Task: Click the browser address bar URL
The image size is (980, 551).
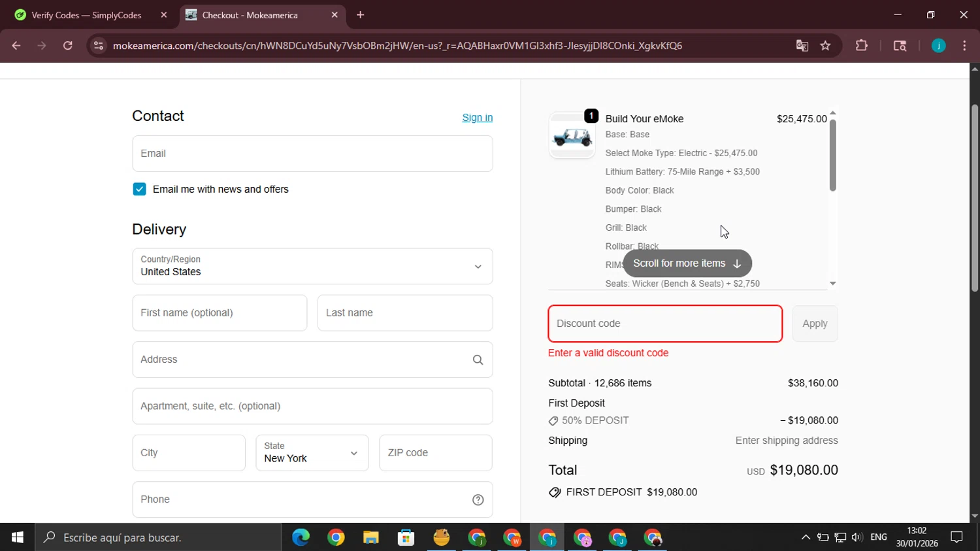Action: [397, 46]
